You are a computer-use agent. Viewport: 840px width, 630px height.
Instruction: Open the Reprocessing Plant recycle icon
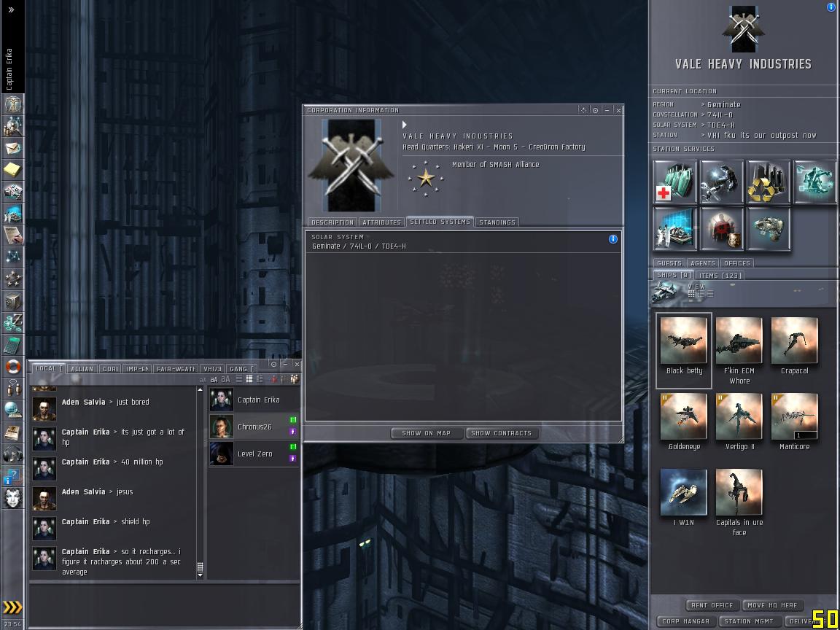tap(769, 182)
